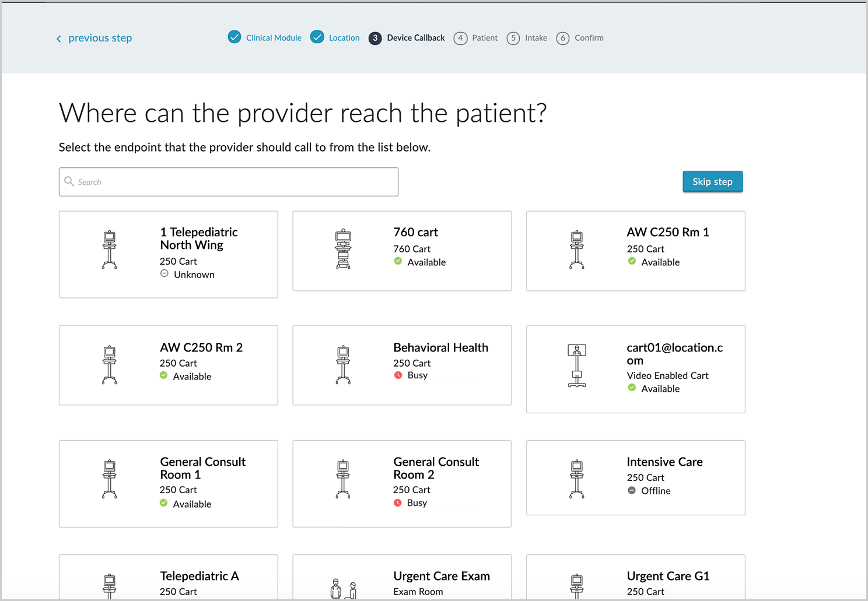868x601 pixels.
Task: Click the Offline status icon on Intensive Care
Action: [x=632, y=490]
